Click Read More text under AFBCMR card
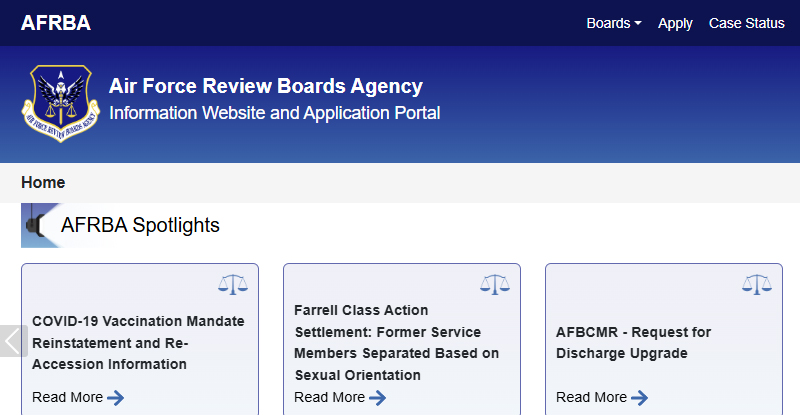Viewport: 800px width, 415px height. [x=591, y=397]
